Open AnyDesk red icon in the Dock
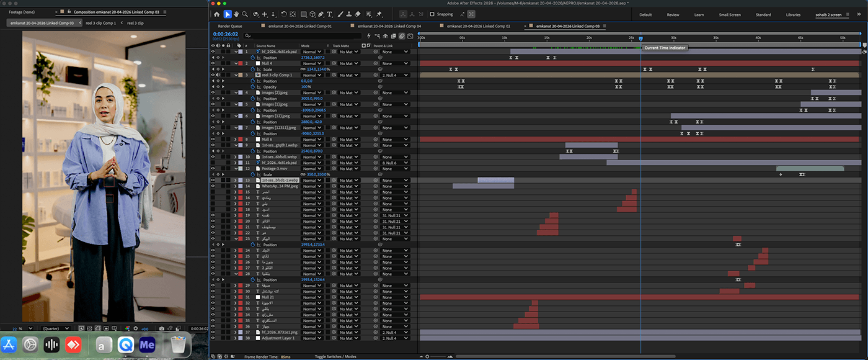Image resolution: width=868 pixels, height=360 pixels. pyautogui.click(x=74, y=344)
